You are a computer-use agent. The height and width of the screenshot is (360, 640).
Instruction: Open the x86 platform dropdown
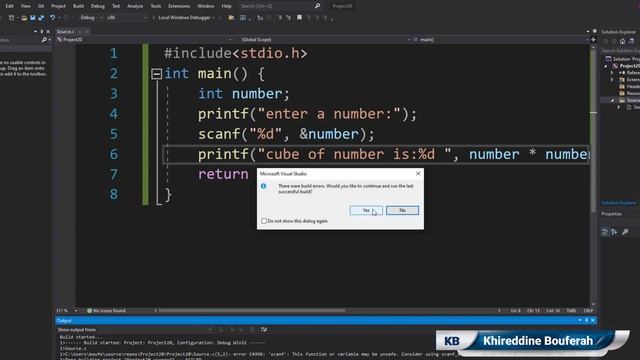tap(127, 18)
